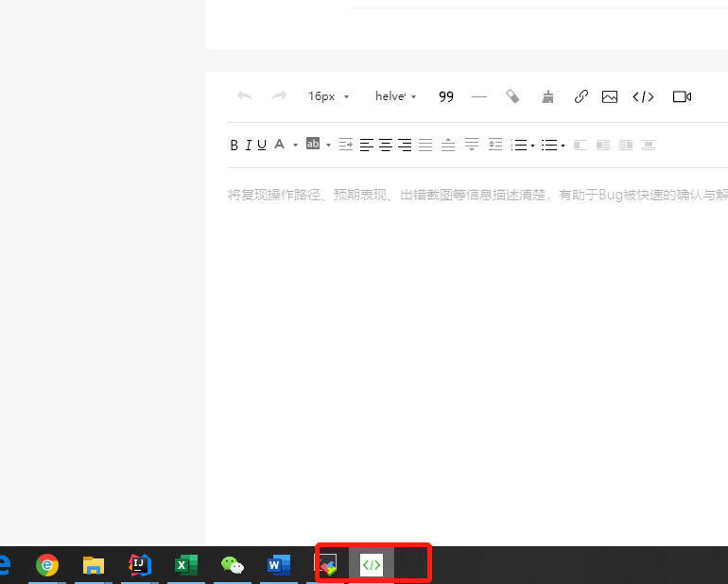
Task: Apply the ab background highlight color
Action: tap(313, 144)
